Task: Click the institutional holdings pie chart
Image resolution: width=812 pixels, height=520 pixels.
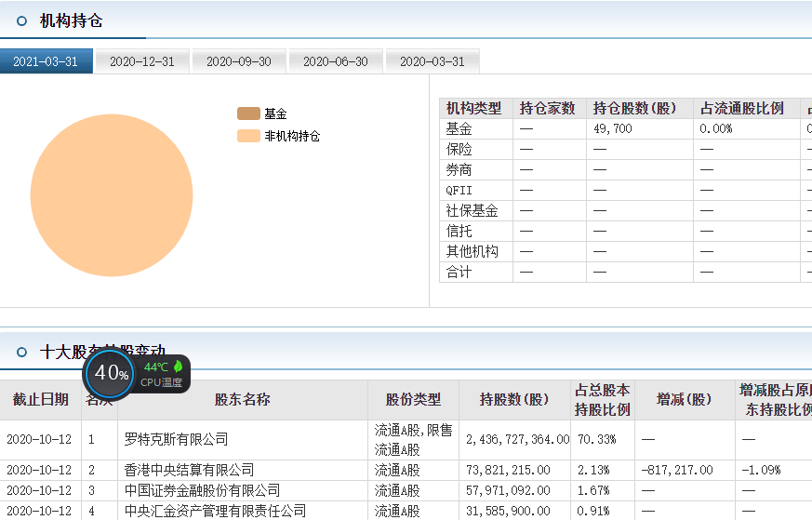Action: click(x=112, y=195)
